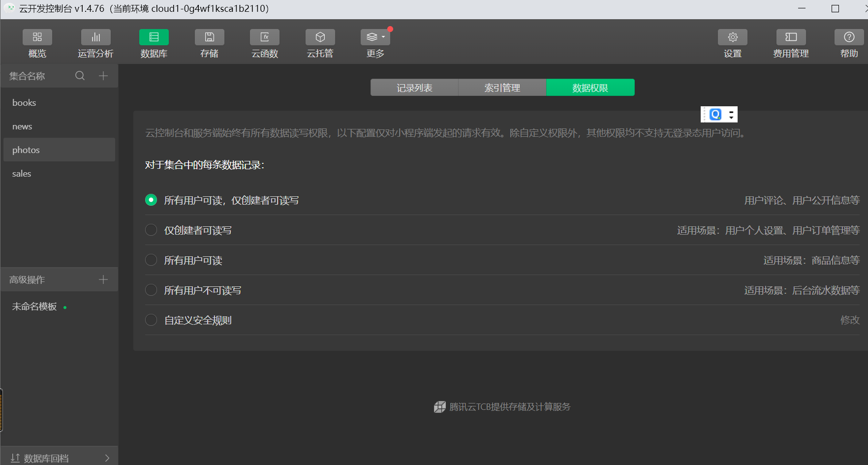868x465 pixels.
Task: Search collections with the magnifier icon
Action: pos(80,76)
